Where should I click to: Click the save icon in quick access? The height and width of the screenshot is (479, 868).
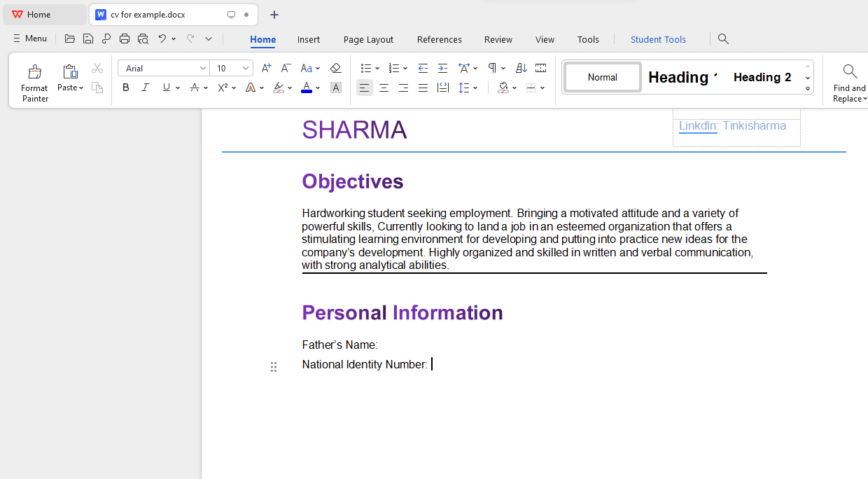(88, 39)
